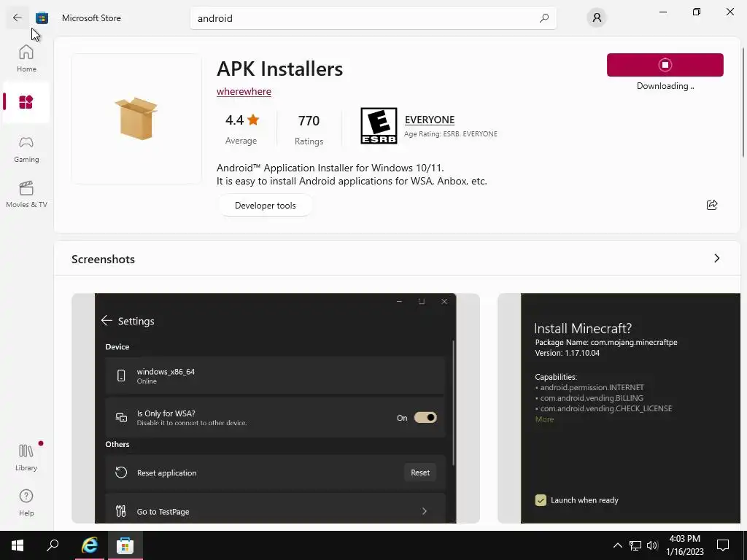Select the Developer tools category button
The width and height of the screenshot is (747, 560).
pos(266,205)
